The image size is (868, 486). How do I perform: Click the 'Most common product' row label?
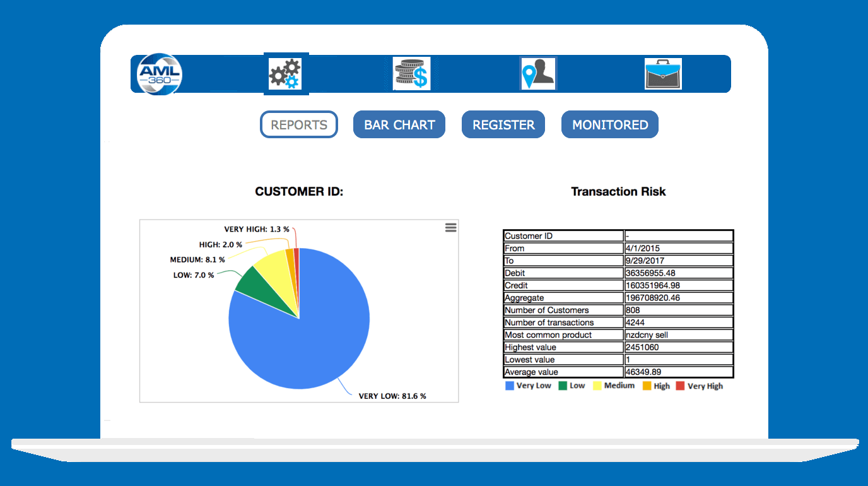548,335
